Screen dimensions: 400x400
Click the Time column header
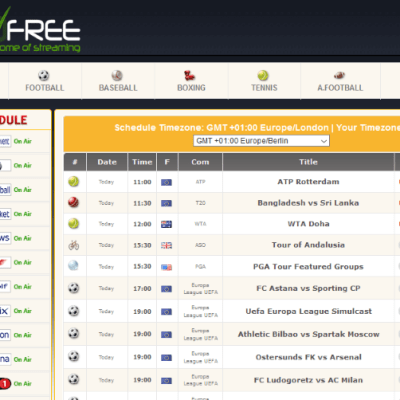[142, 162]
